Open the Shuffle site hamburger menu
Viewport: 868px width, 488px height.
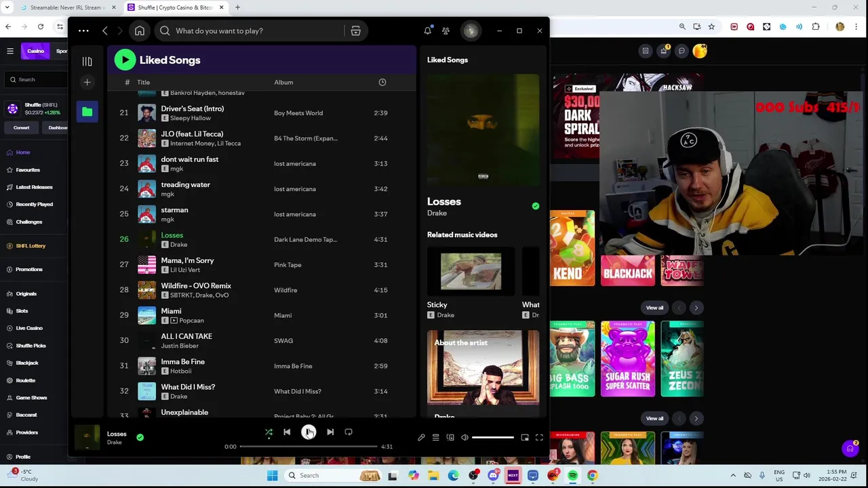coord(10,51)
